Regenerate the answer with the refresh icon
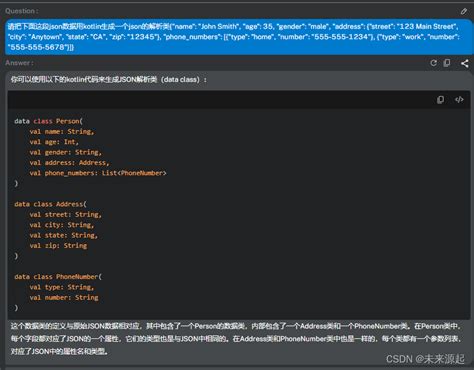The width and height of the screenshot is (474, 370). (x=433, y=63)
